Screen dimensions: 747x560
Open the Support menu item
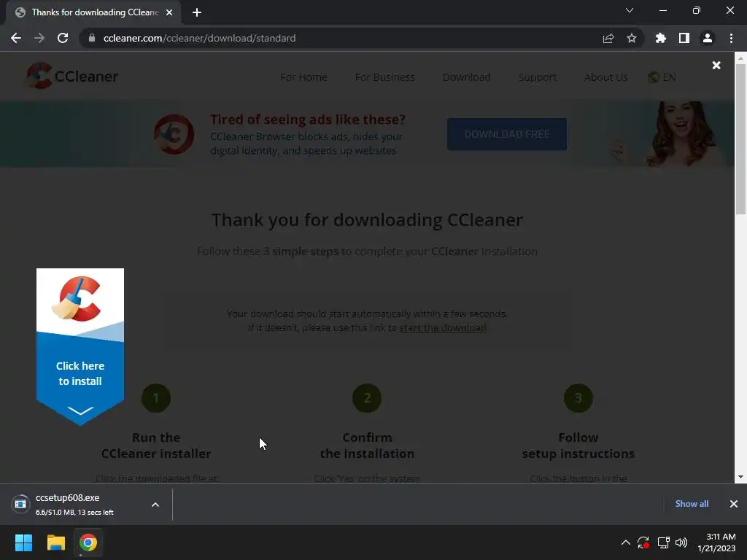(x=538, y=77)
